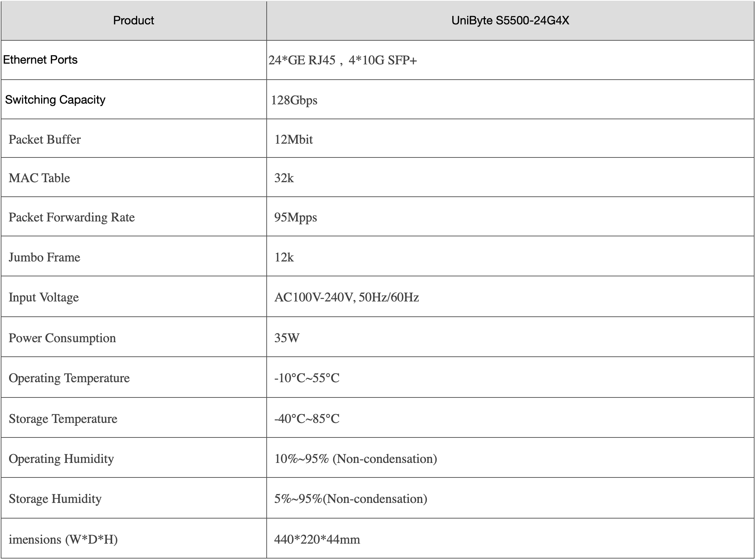Click the "Operating Humidity" label
This screenshot has width=756, height=560.
tap(61, 459)
